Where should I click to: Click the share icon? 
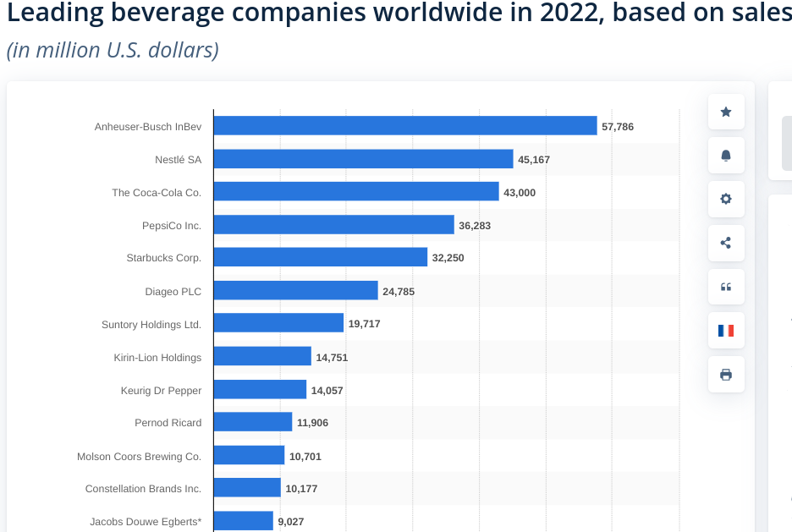(x=726, y=243)
